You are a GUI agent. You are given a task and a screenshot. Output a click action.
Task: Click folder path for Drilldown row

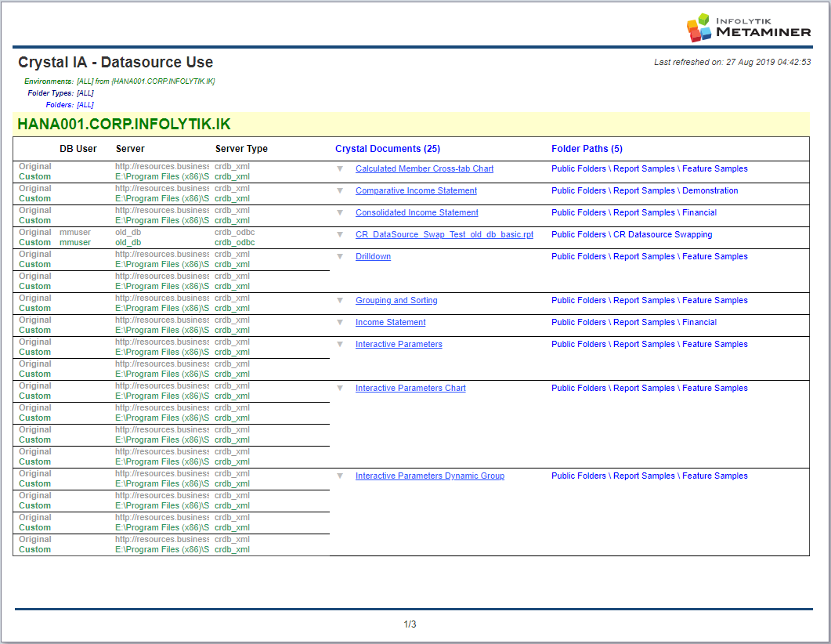(649, 256)
